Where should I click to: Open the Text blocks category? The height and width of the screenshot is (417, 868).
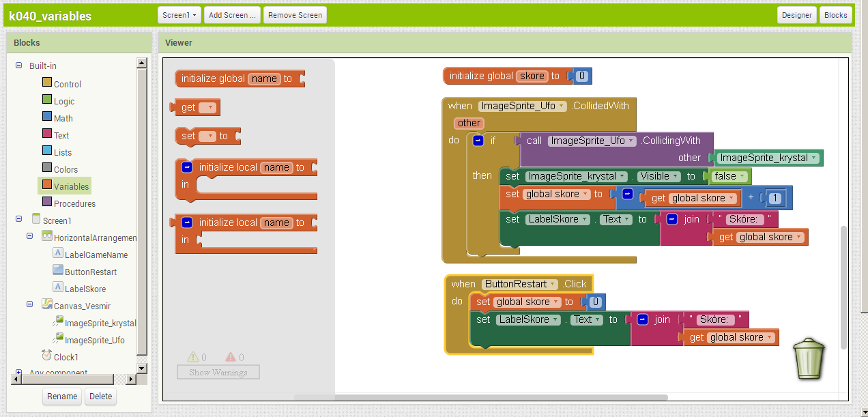click(x=61, y=135)
